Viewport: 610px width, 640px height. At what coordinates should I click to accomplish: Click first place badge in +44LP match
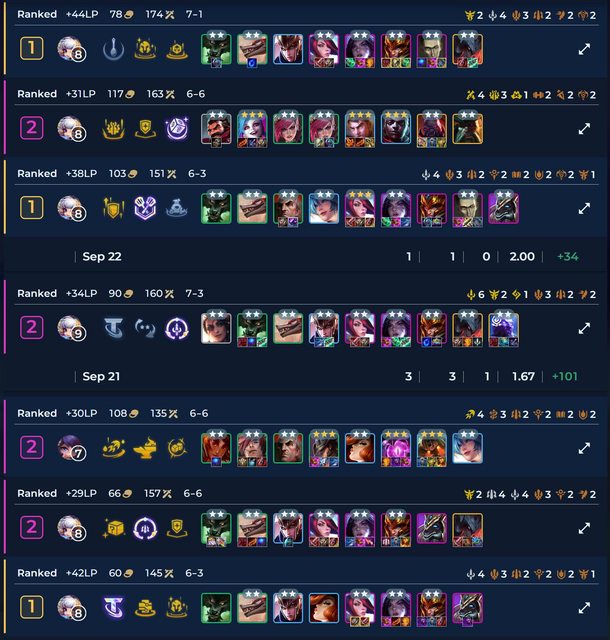point(32,49)
